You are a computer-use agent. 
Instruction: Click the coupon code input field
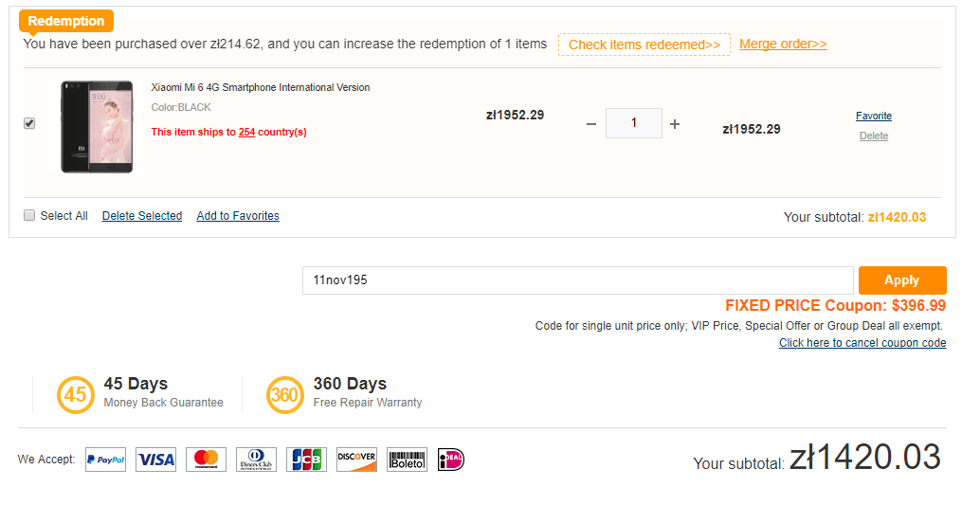point(577,280)
